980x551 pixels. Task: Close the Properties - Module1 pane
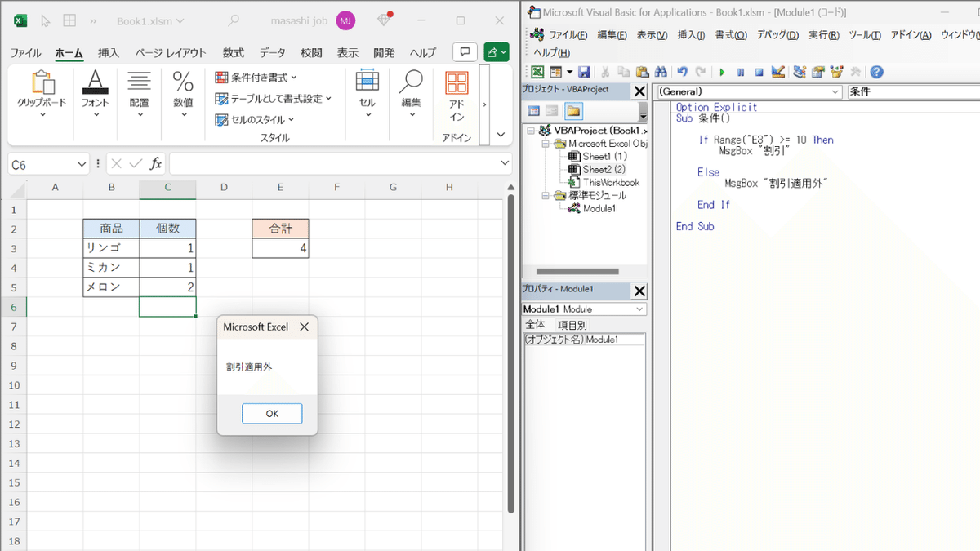[x=639, y=291]
